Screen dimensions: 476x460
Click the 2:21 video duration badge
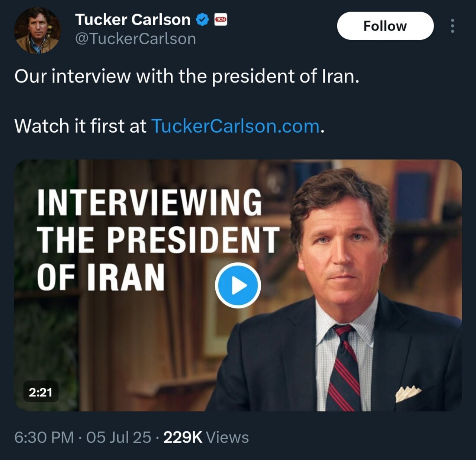click(41, 392)
